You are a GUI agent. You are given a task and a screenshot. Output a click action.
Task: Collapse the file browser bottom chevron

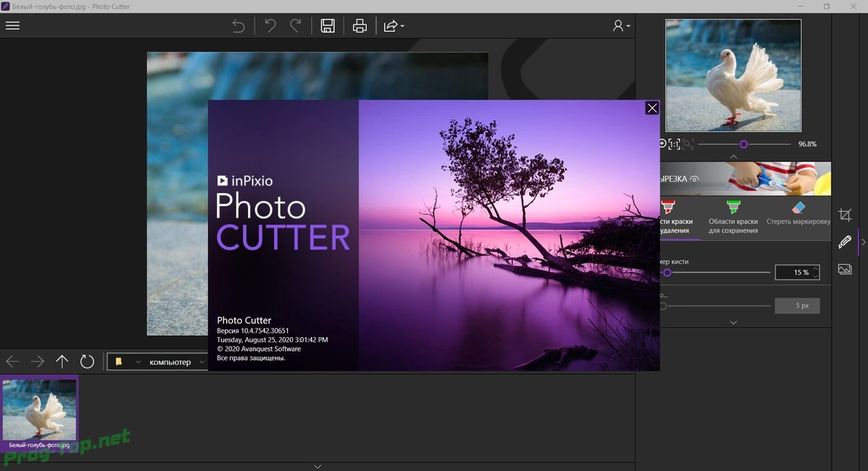click(318, 467)
